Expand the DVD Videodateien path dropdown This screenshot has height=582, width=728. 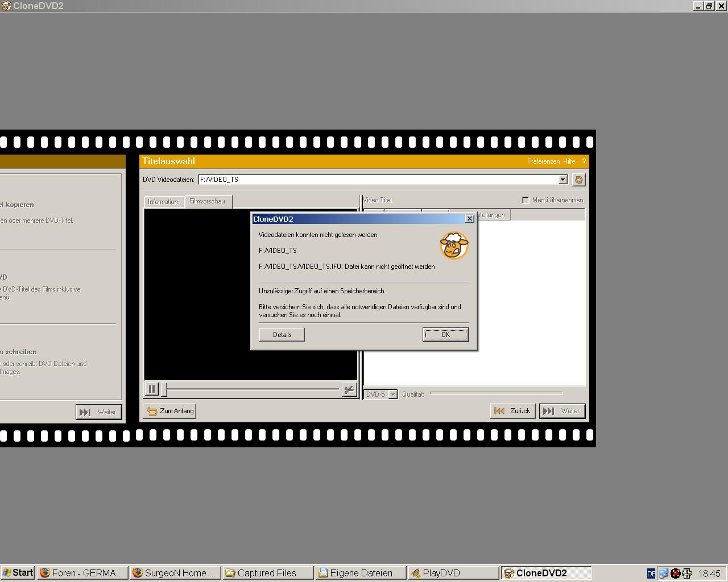coord(563,180)
